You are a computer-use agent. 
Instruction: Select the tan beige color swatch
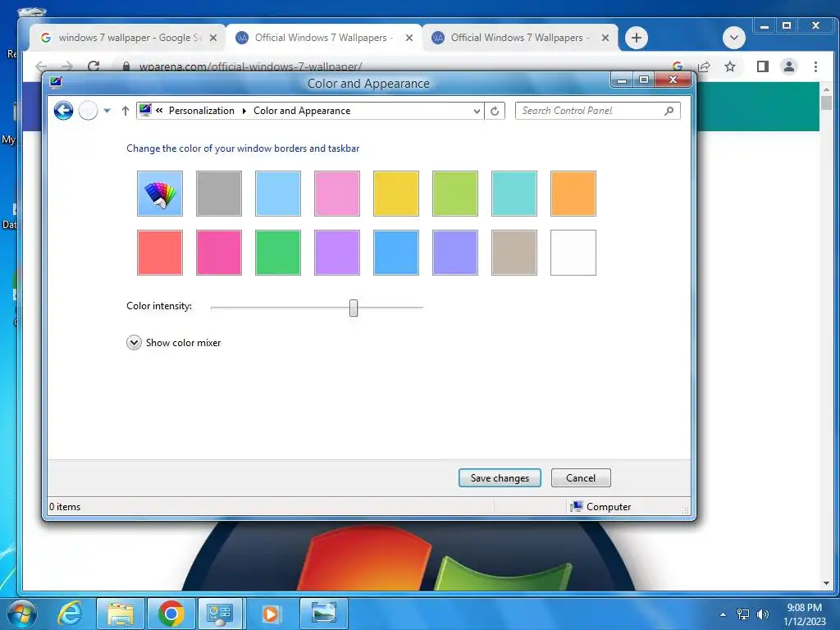[x=514, y=253]
